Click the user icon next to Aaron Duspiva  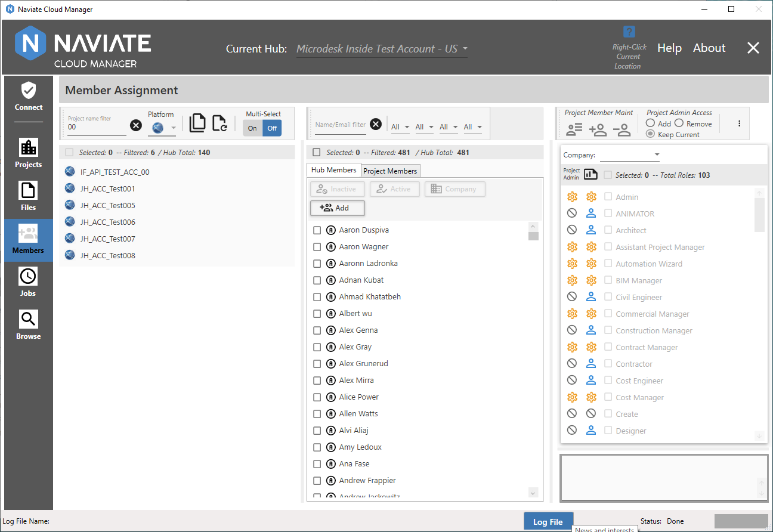coord(331,230)
